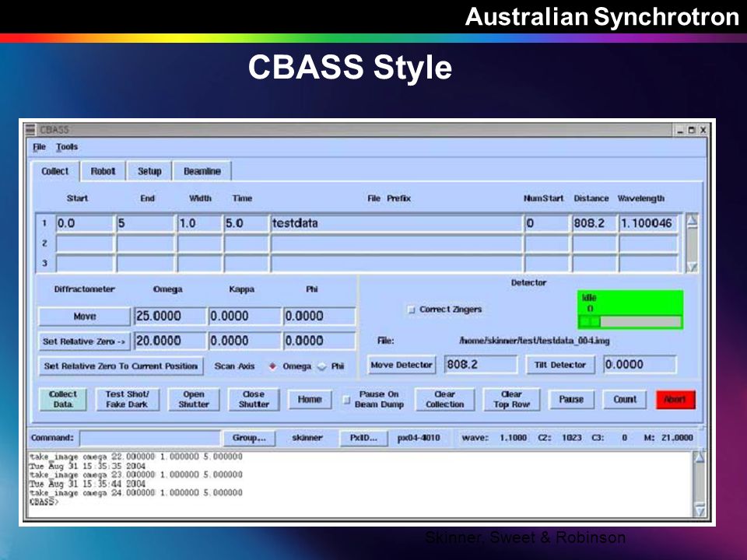
Task: Click the Width field showing 1.0
Action: pos(199,223)
